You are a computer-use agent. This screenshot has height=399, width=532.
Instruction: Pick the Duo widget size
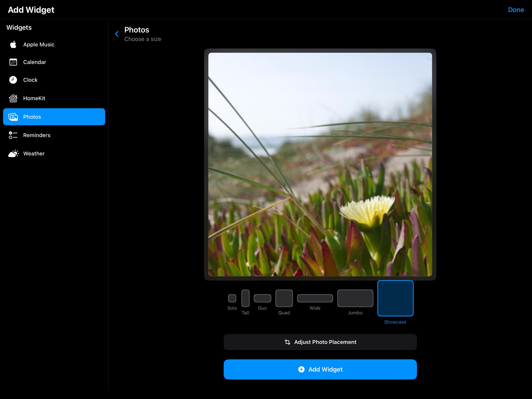point(262,298)
